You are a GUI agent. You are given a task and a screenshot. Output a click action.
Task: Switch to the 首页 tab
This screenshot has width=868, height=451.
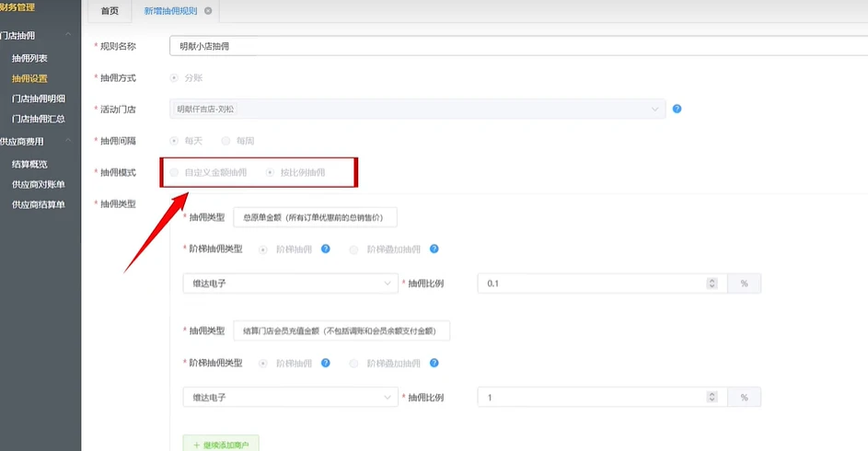110,11
